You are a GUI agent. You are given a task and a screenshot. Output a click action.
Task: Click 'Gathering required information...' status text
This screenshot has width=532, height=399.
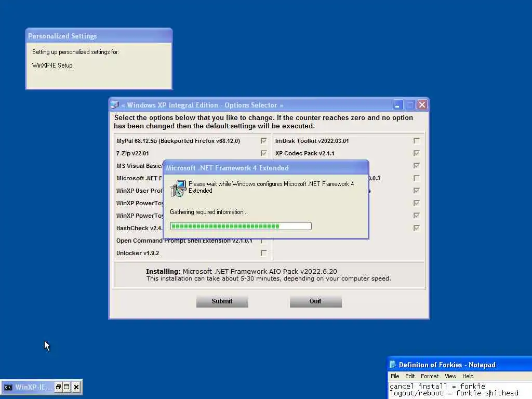(x=209, y=212)
